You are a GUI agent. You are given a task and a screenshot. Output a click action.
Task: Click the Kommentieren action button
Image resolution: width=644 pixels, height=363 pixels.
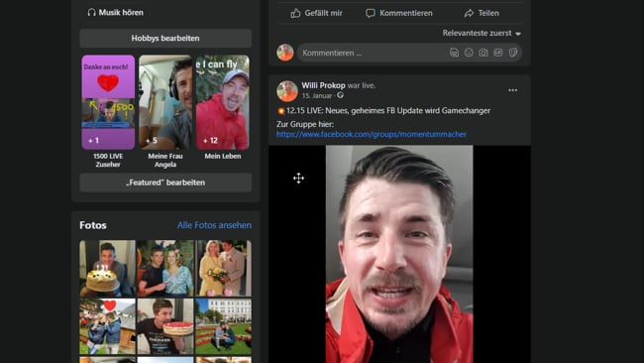click(x=399, y=13)
